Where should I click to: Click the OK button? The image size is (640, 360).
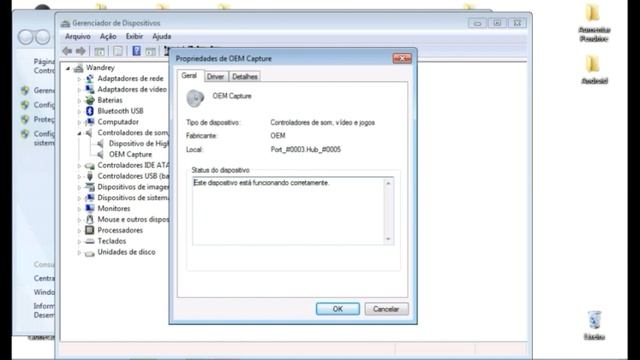coord(338,309)
